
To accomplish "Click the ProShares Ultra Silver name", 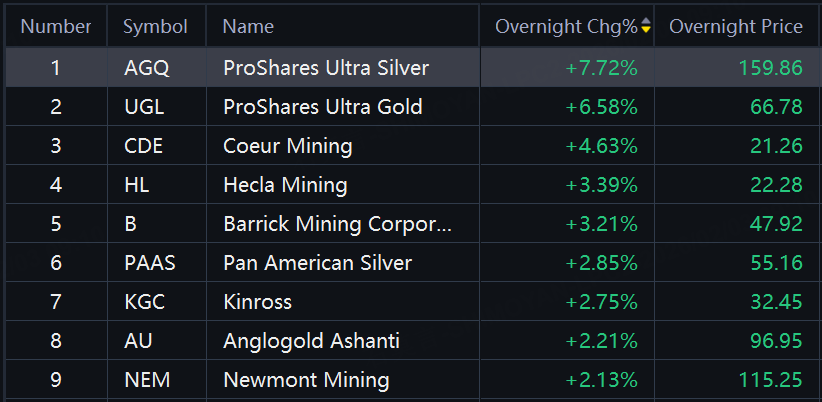I will click(x=326, y=68).
